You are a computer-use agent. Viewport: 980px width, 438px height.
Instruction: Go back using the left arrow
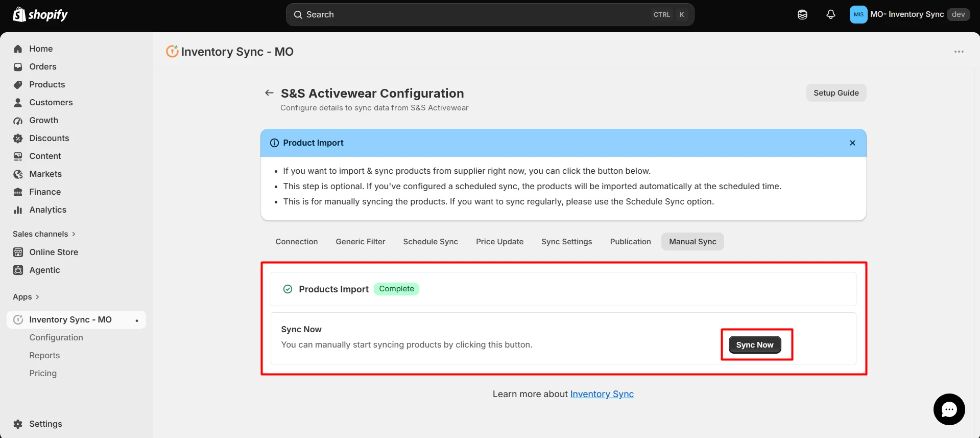point(269,93)
